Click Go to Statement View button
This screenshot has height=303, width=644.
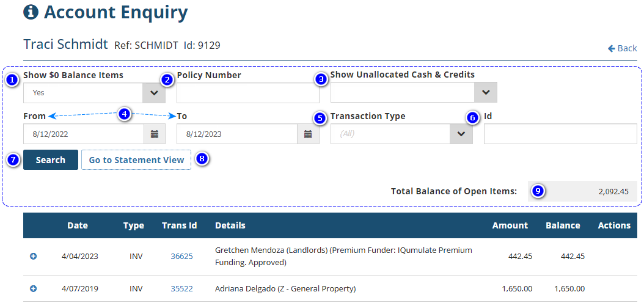click(136, 160)
